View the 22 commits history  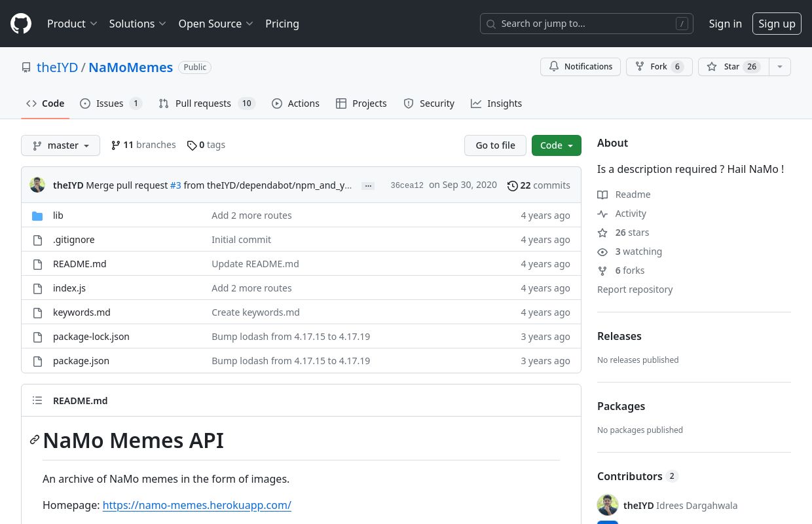(539, 185)
